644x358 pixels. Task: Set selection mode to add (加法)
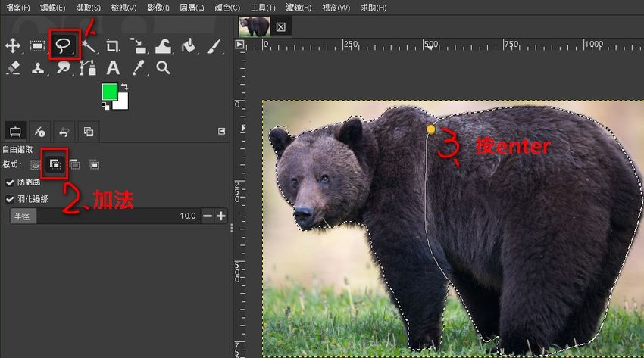tap(55, 163)
